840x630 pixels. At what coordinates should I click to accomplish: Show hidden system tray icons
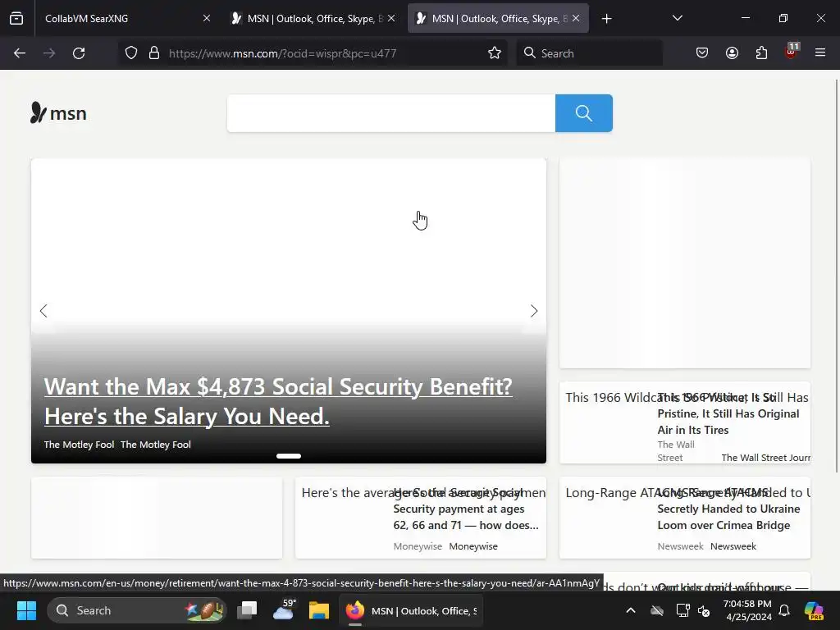point(631,610)
